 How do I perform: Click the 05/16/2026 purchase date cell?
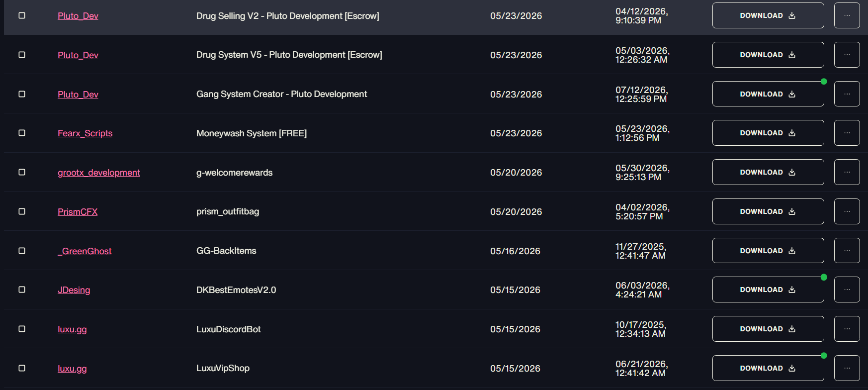[x=515, y=251]
